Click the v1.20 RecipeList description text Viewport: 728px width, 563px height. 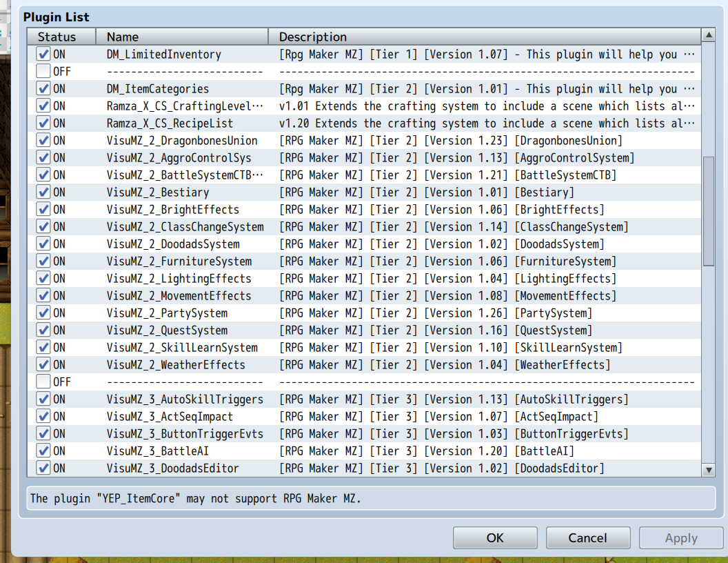[x=487, y=123]
